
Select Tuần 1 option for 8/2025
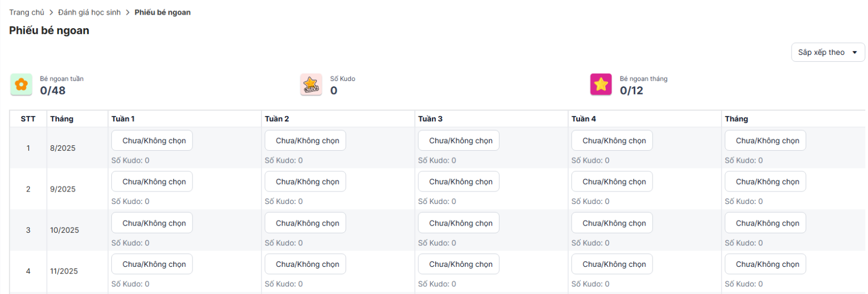point(152,140)
